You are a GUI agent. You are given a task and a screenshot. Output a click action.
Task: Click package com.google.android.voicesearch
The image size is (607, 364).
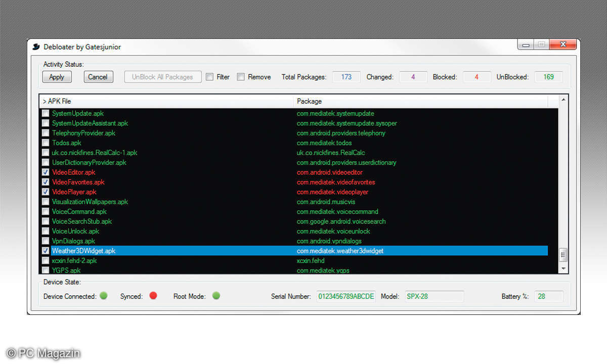click(341, 221)
